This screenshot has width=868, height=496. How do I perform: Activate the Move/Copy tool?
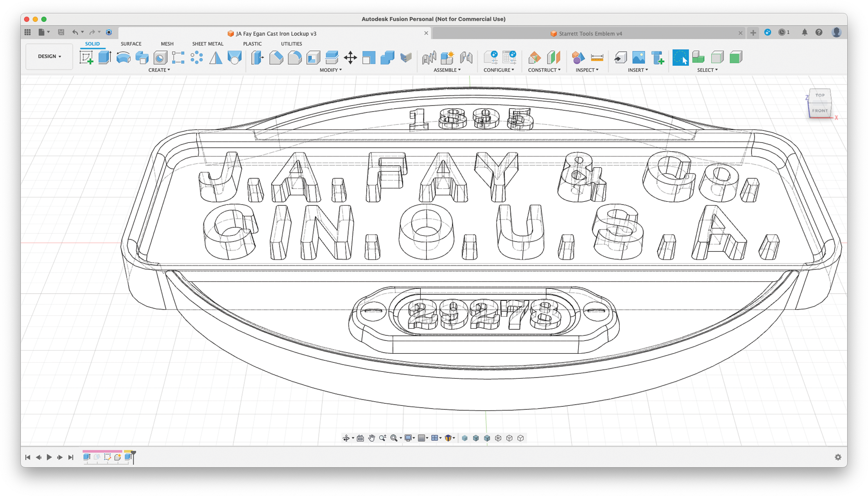coord(350,58)
